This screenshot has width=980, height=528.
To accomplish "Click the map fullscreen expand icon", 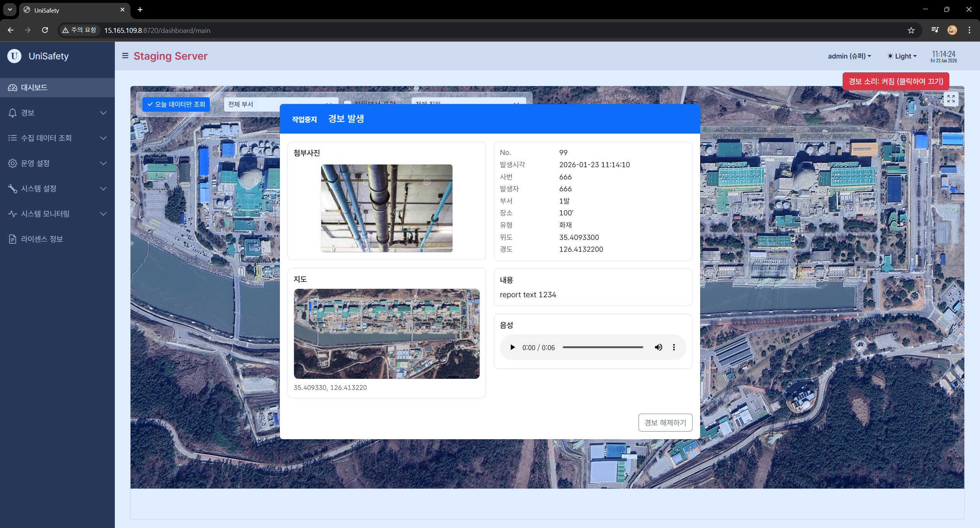I will pos(951,99).
